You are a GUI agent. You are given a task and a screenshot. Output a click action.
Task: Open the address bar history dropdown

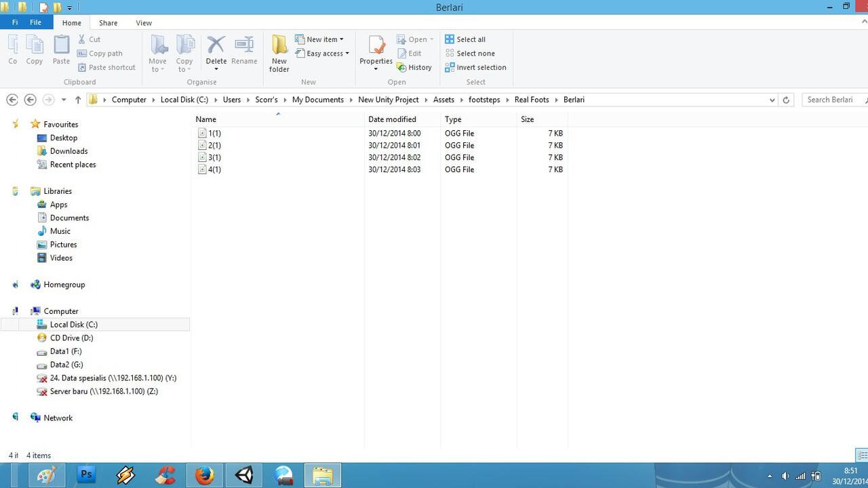tap(772, 100)
